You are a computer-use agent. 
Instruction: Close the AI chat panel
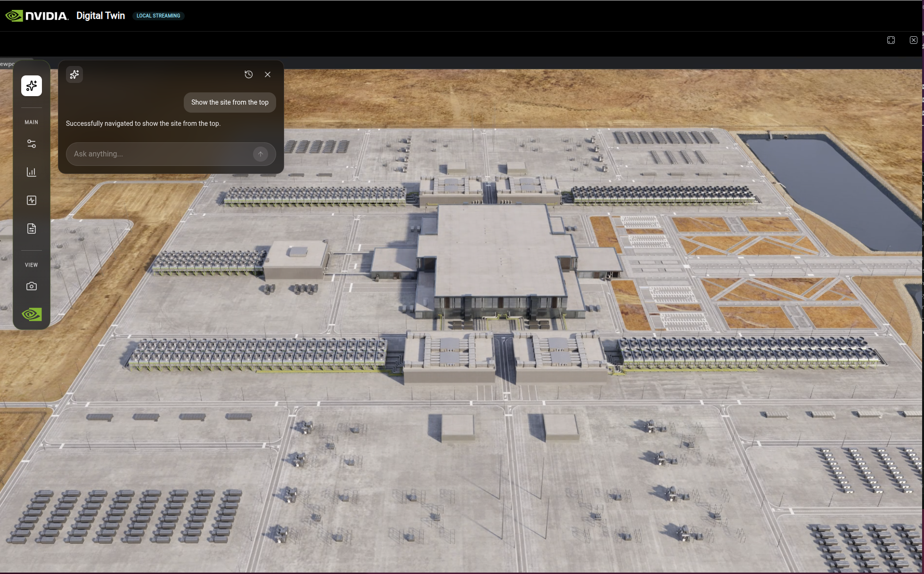268,74
